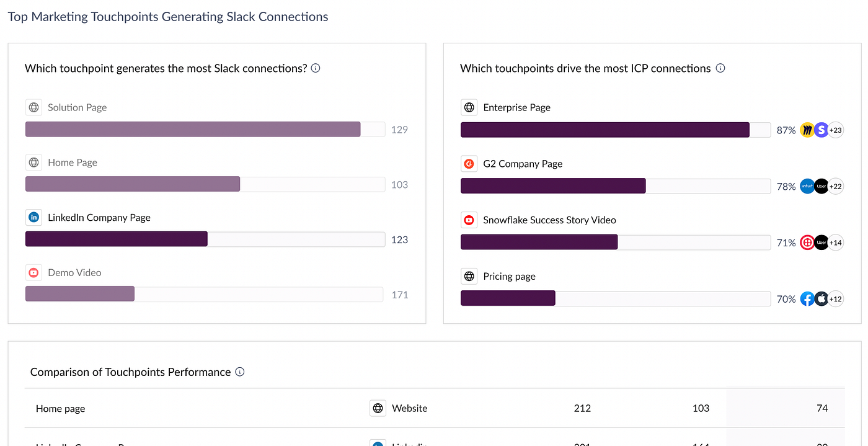Image resolution: width=868 pixels, height=446 pixels.
Task: Click the website globe icon in the comparison table
Action: click(x=378, y=408)
